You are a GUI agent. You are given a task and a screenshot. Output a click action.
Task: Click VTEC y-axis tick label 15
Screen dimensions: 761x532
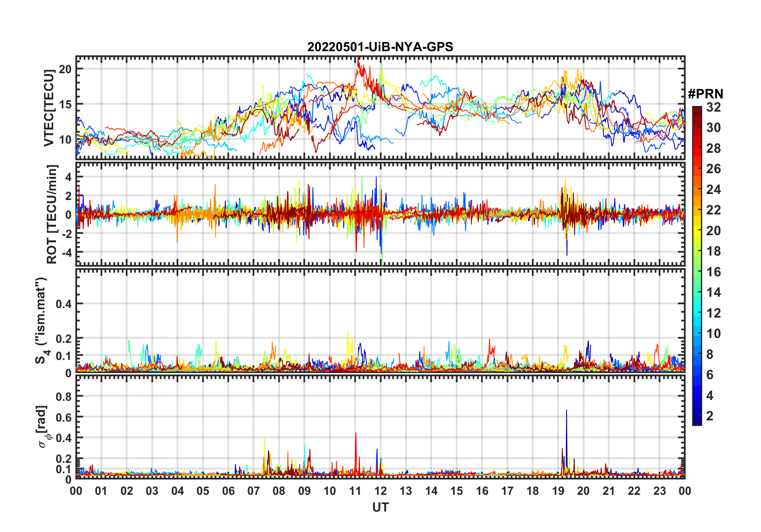point(65,104)
